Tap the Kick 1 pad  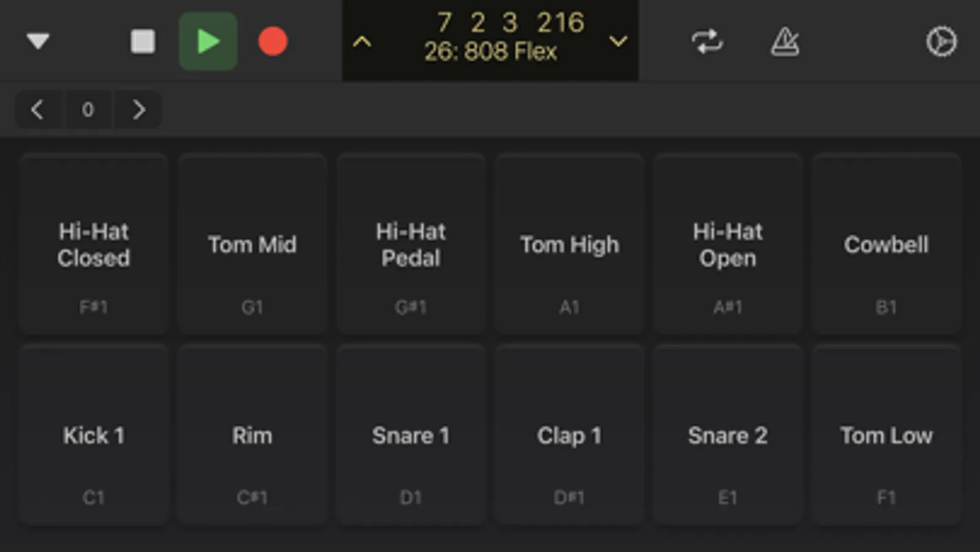pos(94,435)
